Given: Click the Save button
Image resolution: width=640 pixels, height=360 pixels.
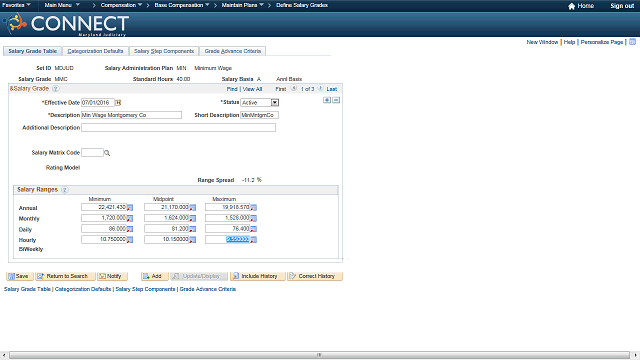Looking at the screenshot, I should pos(19,276).
